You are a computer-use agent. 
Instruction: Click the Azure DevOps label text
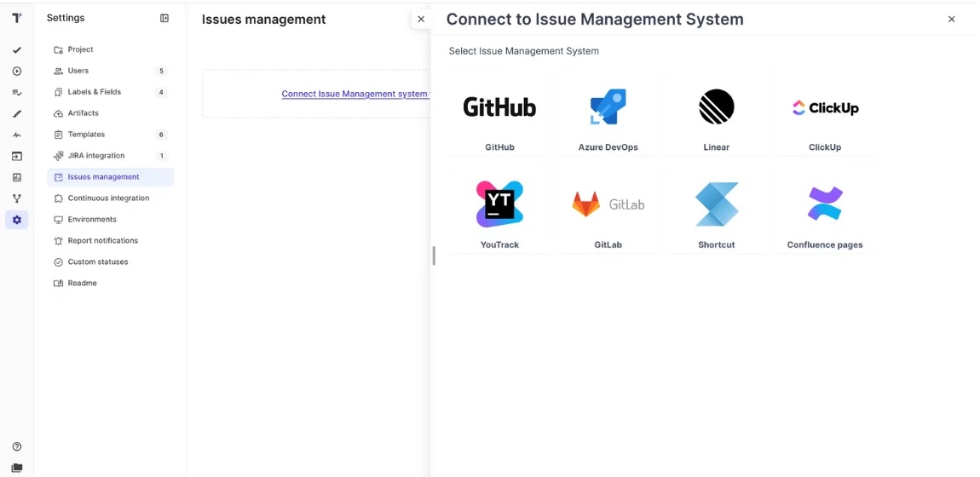tap(608, 147)
